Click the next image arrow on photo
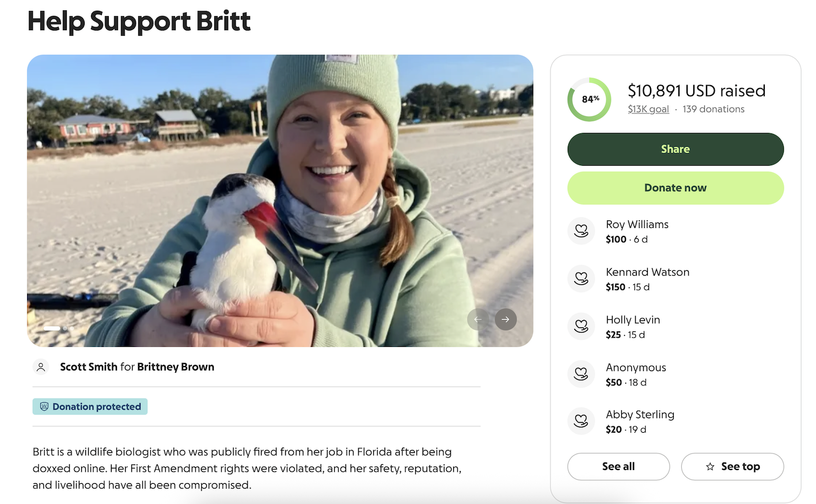The height and width of the screenshot is (504, 816). click(x=506, y=319)
